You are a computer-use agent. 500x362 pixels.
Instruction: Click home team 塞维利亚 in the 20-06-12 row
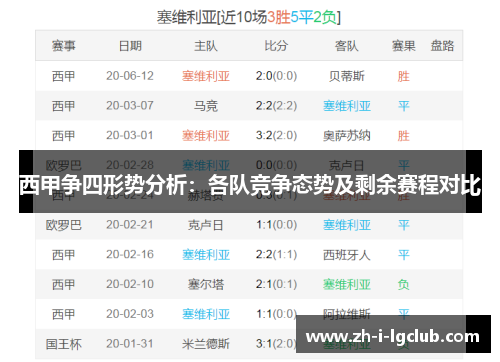(x=206, y=76)
